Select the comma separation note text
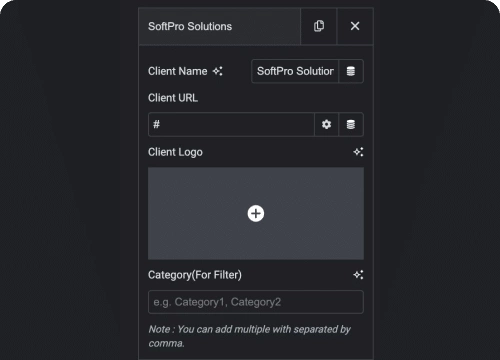The image size is (500, 360). coord(249,336)
